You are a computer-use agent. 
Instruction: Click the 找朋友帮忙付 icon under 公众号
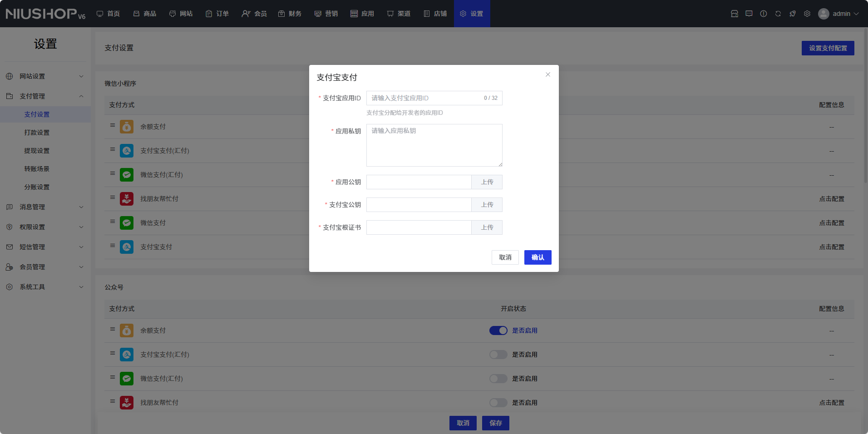[127, 403]
